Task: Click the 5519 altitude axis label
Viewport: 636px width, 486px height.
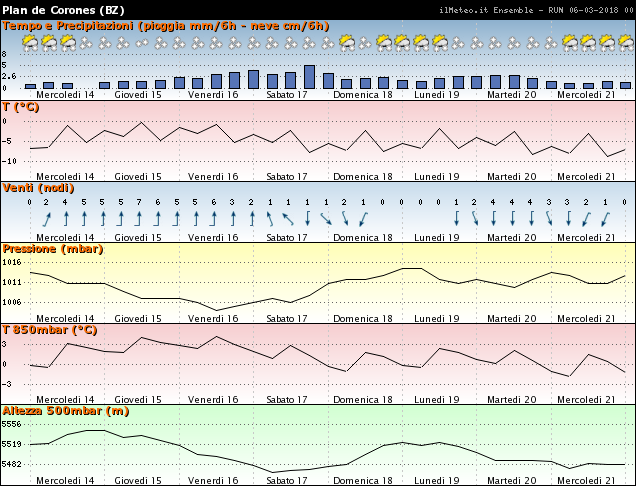Action: click(x=11, y=444)
